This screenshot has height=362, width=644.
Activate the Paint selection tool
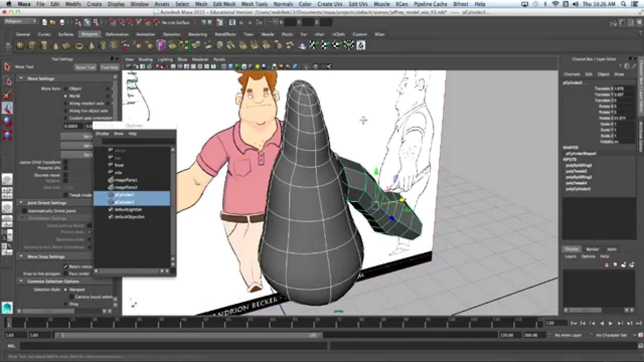pos(7,95)
